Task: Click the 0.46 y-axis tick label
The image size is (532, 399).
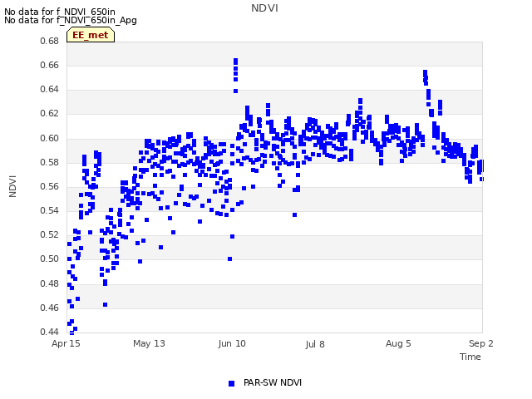Action: 50,308
